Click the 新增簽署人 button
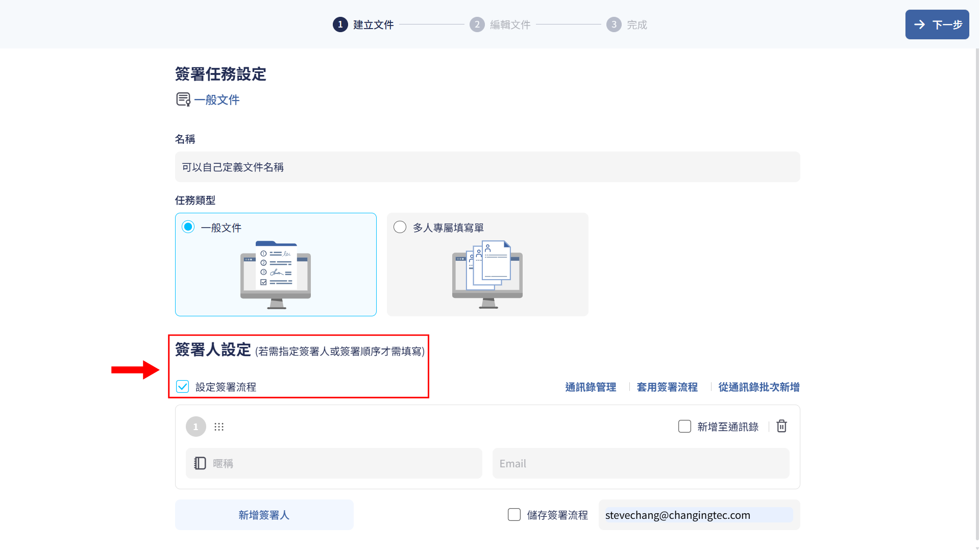Screen dimensions: 980x551 (264, 515)
